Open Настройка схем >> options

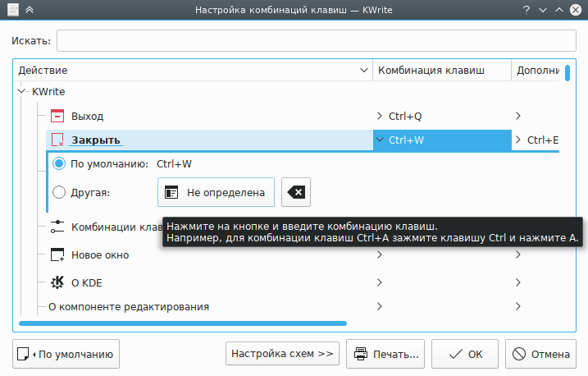coord(282,355)
